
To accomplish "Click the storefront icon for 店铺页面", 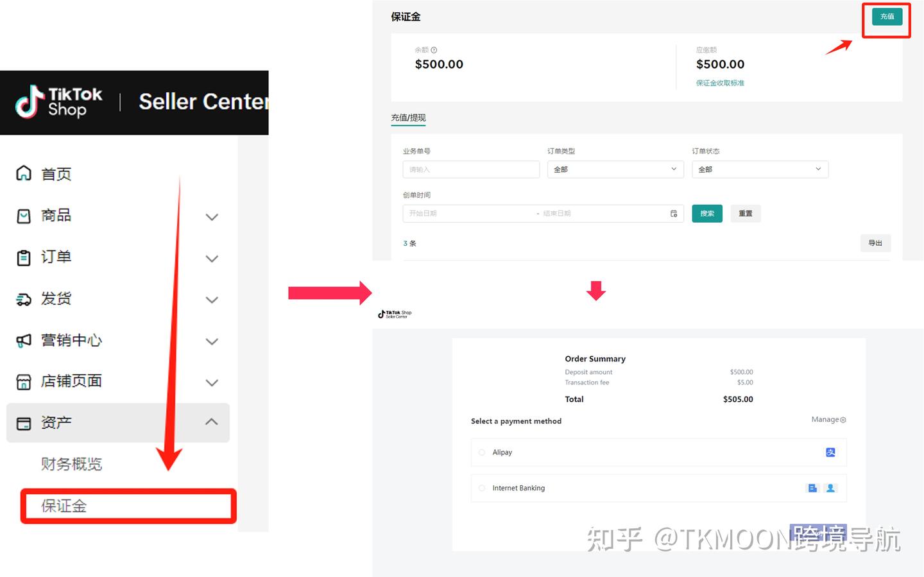I will pos(24,382).
